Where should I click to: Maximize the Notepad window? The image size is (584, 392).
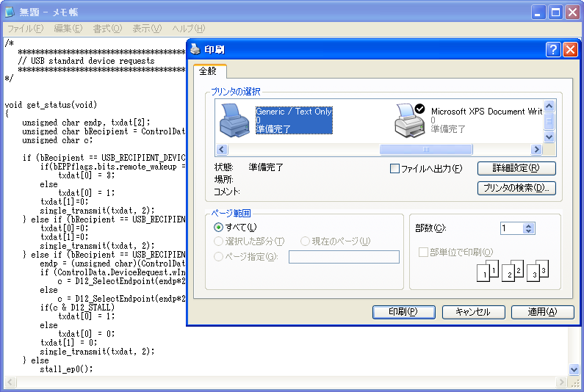point(556,12)
